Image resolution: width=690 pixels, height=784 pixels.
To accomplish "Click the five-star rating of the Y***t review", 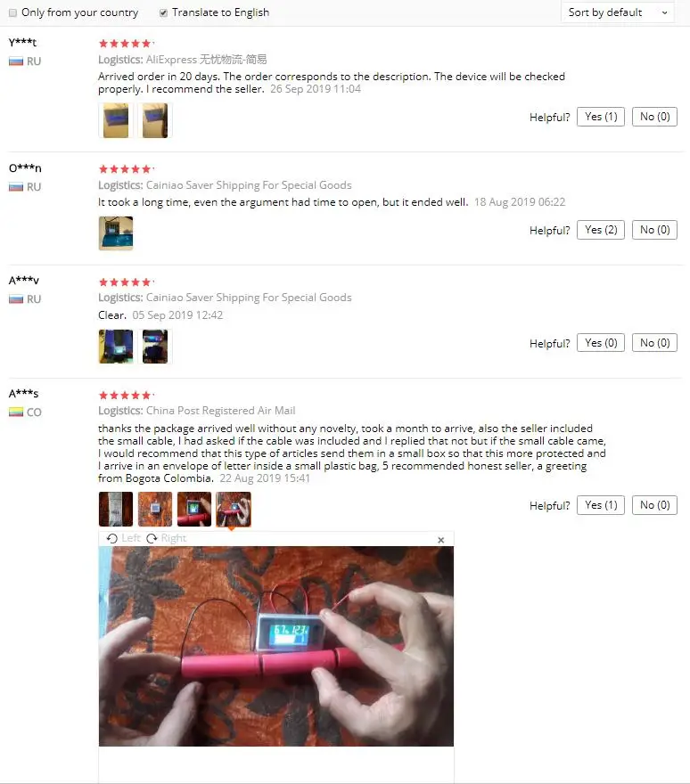I will pos(125,44).
